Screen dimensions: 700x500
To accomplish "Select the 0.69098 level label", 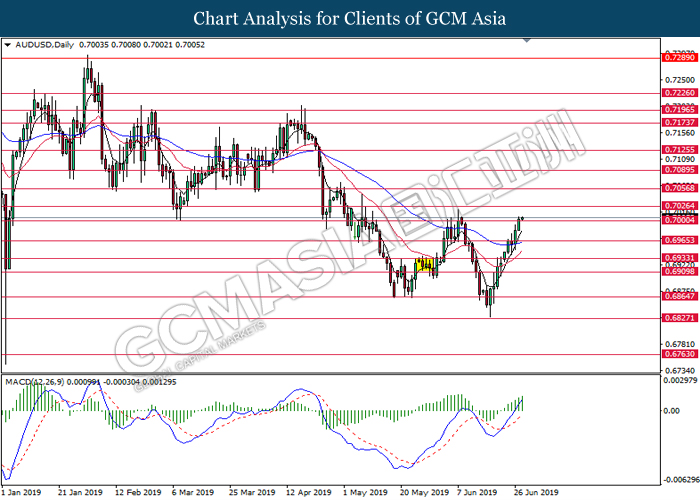I will [680, 271].
